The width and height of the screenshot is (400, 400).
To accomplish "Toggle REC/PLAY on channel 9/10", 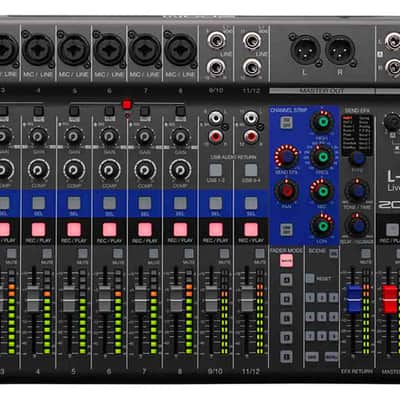I will click(216, 229).
